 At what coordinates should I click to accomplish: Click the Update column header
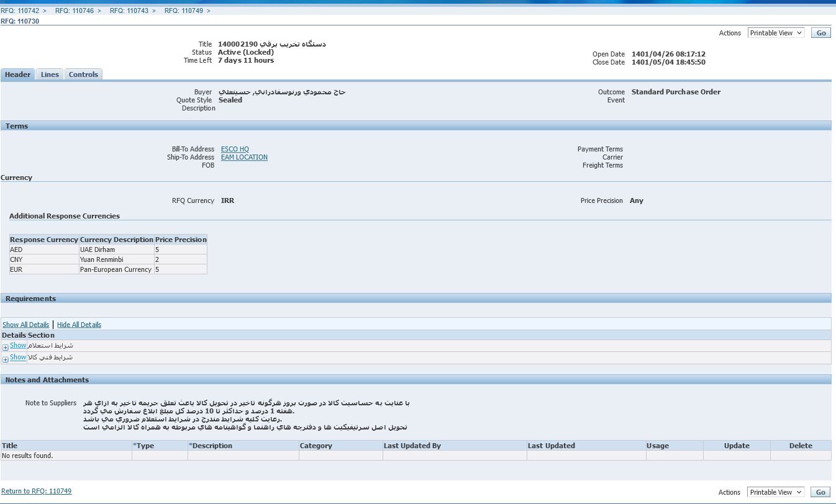coord(737,446)
